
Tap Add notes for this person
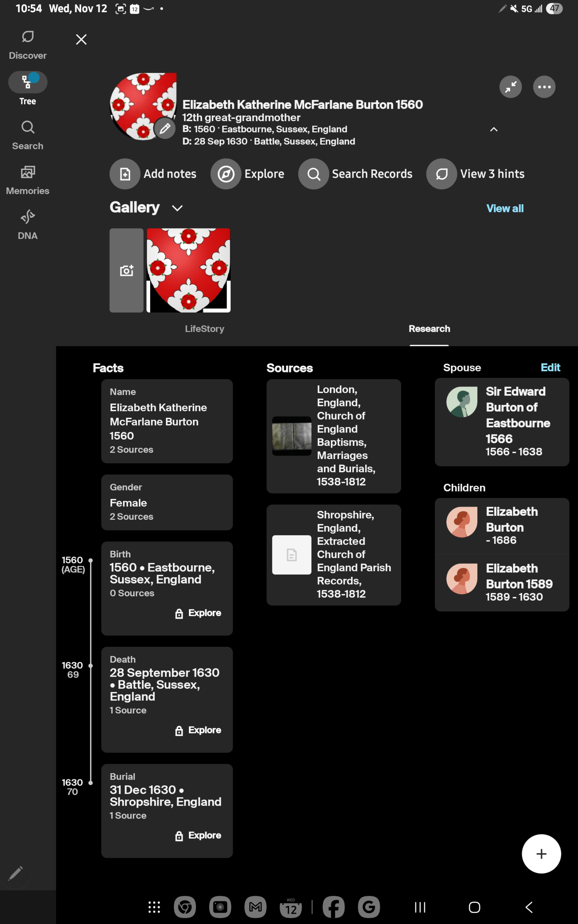pyautogui.click(x=154, y=174)
